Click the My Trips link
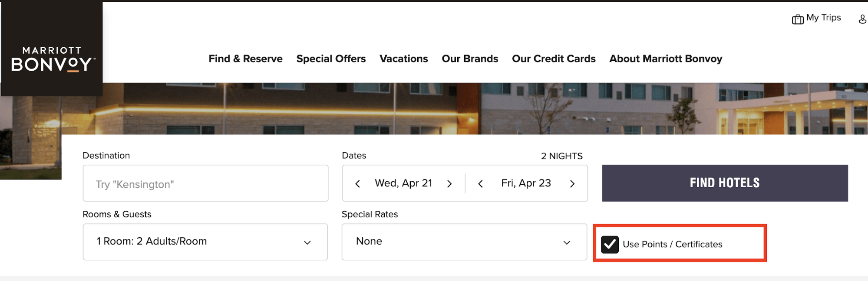 [x=823, y=18]
